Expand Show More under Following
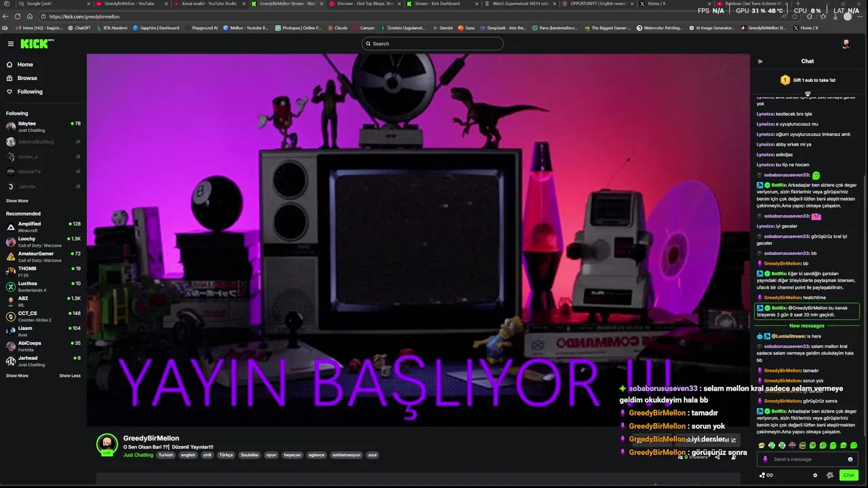 pyautogui.click(x=17, y=201)
